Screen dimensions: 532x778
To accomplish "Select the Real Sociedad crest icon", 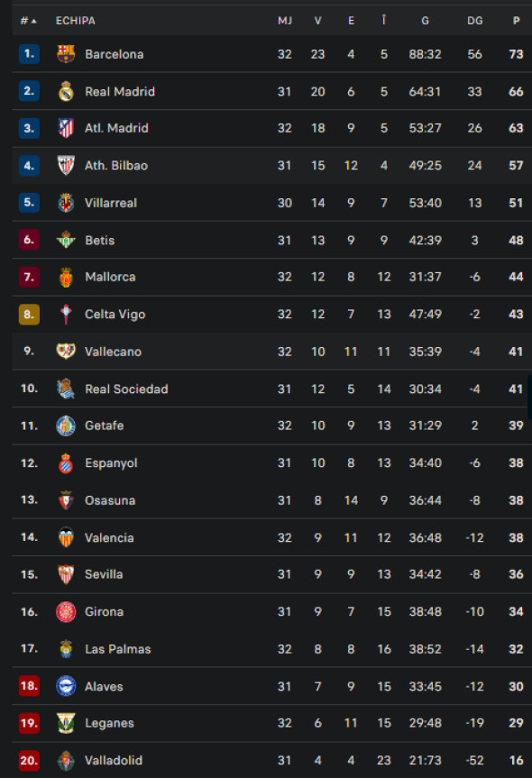I will click(66, 389).
